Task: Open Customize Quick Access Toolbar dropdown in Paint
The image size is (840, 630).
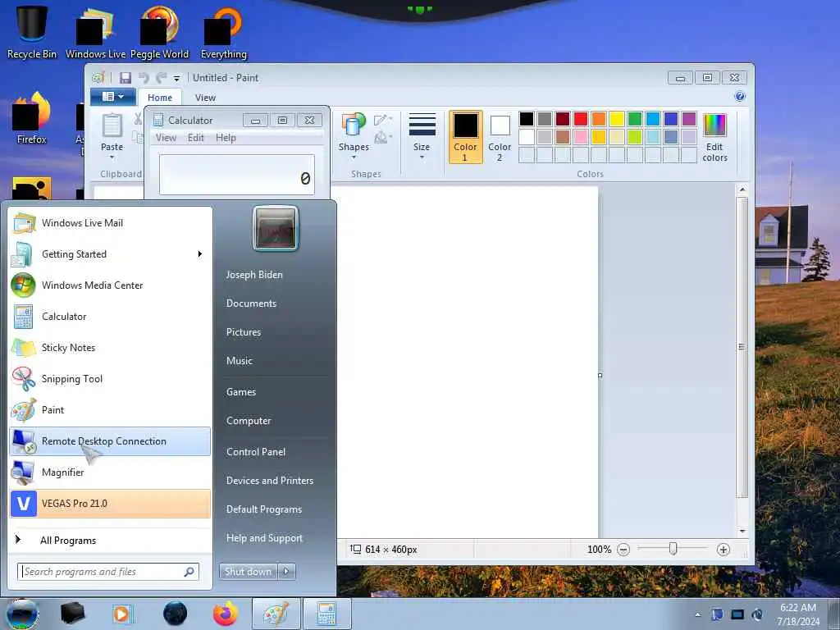Action: pos(177,78)
